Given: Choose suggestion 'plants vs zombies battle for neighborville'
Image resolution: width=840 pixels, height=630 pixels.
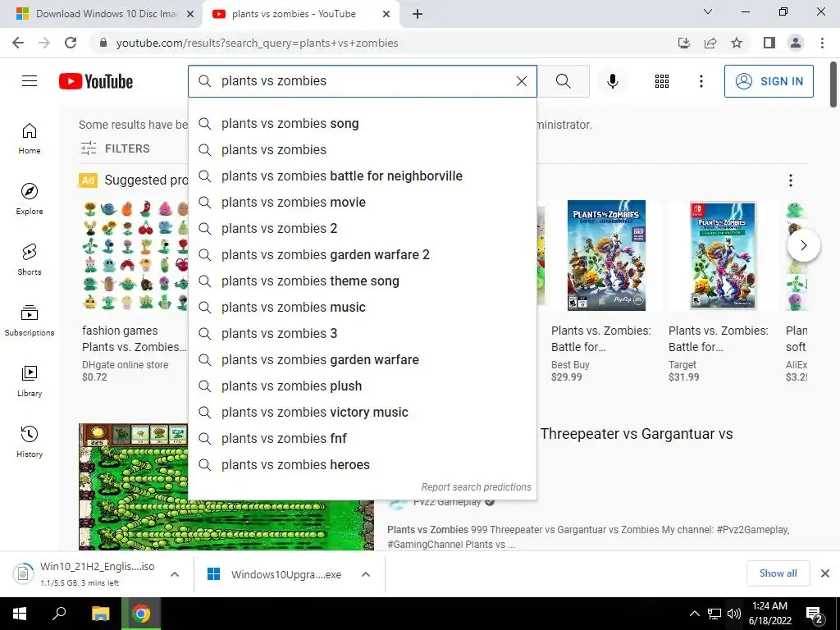Looking at the screenshot, I should point(363,176).
